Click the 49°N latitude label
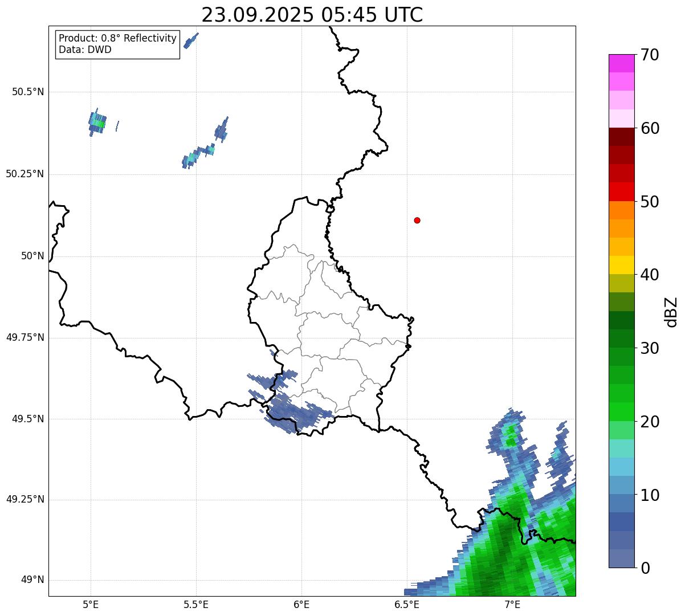This screenshot has height=616, width=685. click(x=32, y=580)
